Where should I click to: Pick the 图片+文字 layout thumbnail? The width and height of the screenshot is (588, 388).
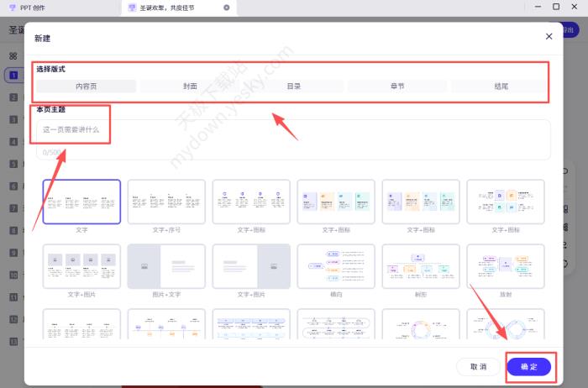tap(166, 266)
